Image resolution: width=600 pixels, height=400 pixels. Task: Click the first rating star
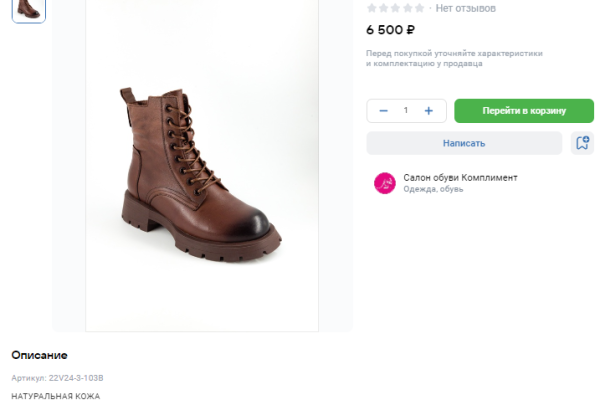point(372,8)
